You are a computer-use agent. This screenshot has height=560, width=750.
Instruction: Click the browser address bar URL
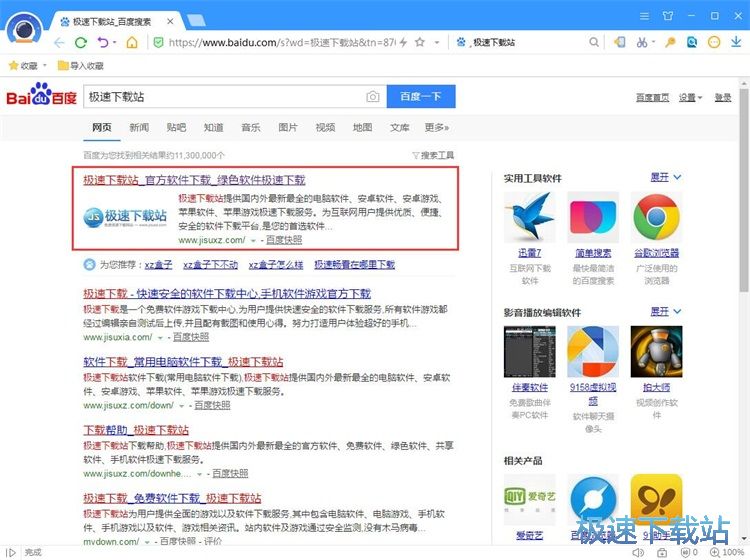[282, 43]
